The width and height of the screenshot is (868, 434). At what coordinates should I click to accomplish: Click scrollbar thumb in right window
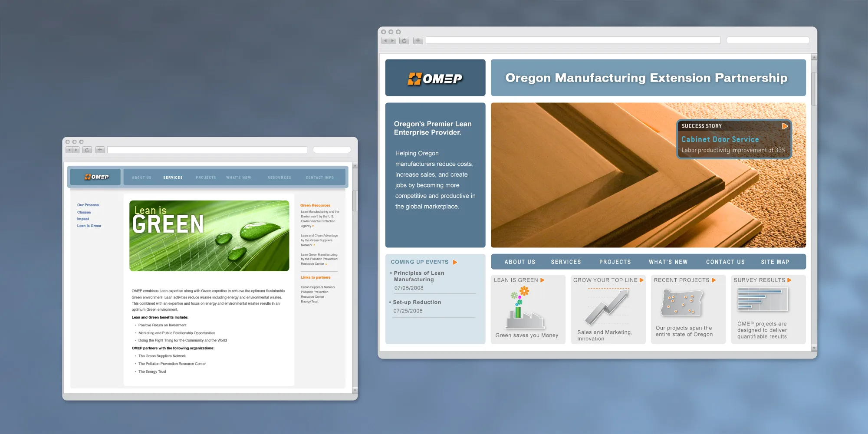[x=814, y=89]
